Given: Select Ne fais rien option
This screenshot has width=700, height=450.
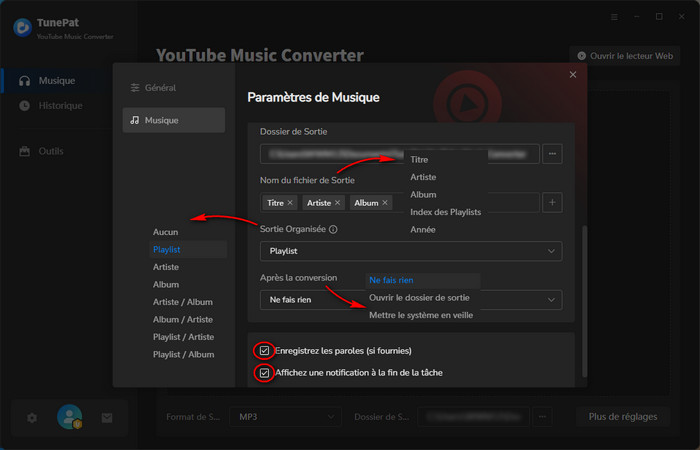Looking at the screenshot, I should (422, 280).
